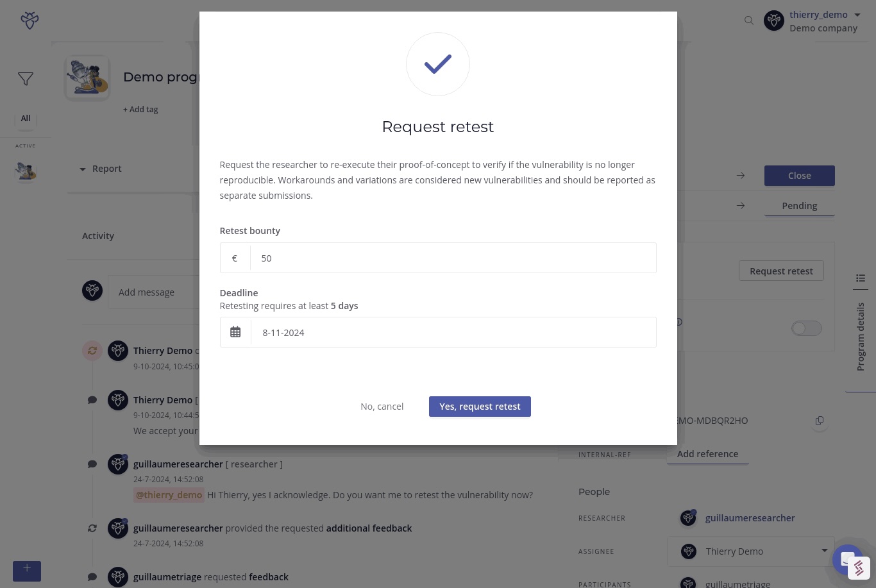
Task: Select the Pending status tab
Action: tap(799, 206)
